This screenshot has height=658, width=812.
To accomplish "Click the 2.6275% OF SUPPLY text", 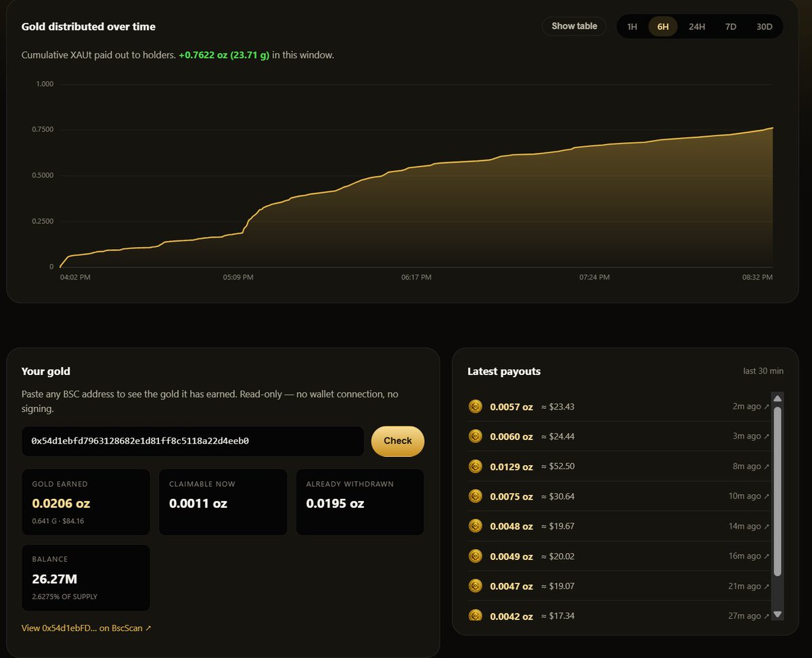I will [65, 596].
